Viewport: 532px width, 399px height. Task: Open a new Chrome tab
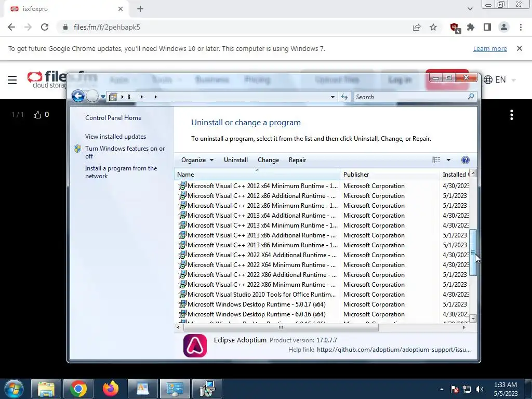140,9
